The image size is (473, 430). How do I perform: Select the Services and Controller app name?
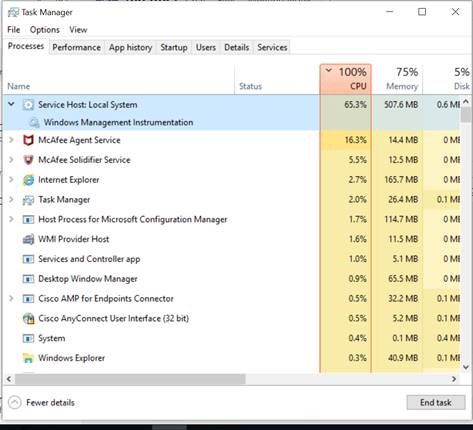tap(89, 259)
